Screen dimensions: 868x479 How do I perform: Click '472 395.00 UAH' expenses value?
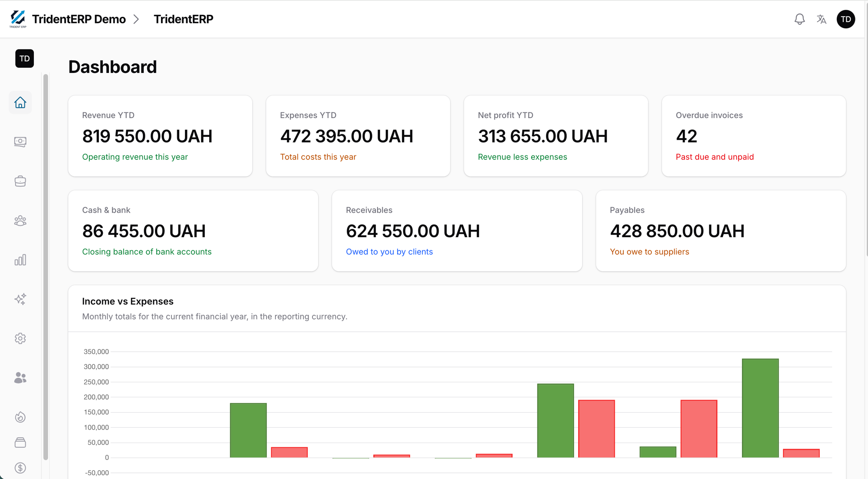[x=346, y=136]
